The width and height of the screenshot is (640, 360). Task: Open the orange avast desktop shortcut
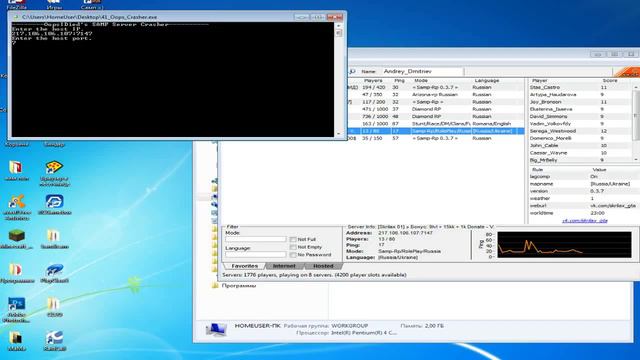pyautogui.click(x=16, y=202)
